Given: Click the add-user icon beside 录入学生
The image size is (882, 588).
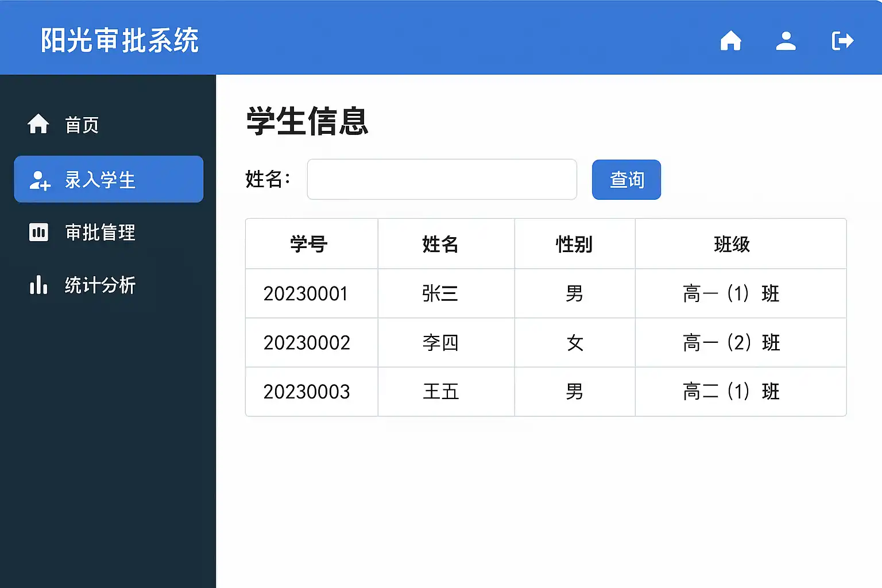Looking at the screenshot, I should point(40,180).
